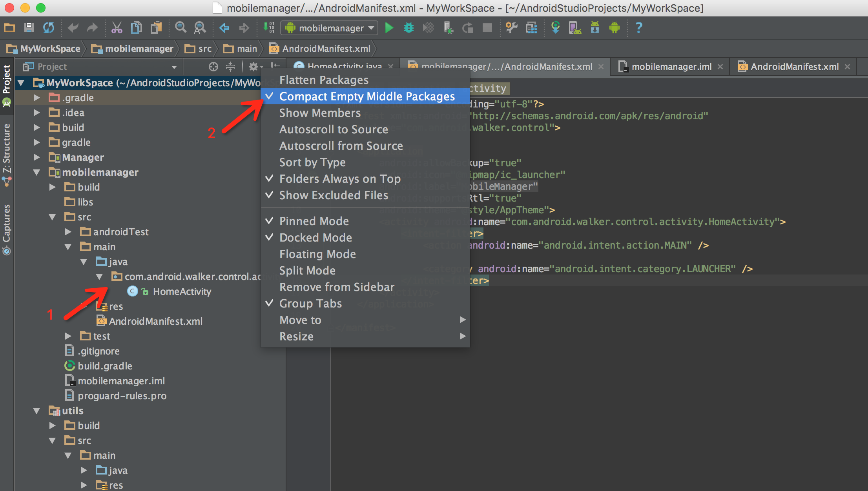
Task: Expand the androidTest folder
Action: (x=68, y=232)
